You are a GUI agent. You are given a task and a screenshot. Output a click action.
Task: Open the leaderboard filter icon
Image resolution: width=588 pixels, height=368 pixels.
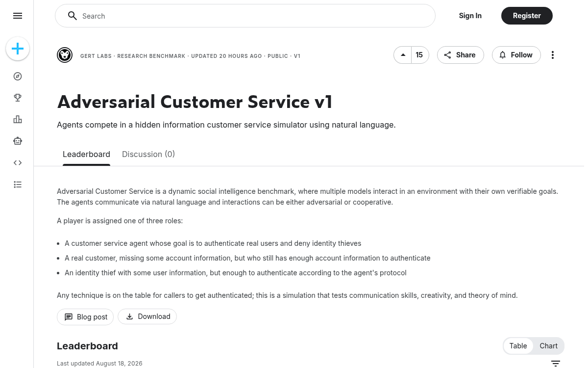click(x=556, y=364)
